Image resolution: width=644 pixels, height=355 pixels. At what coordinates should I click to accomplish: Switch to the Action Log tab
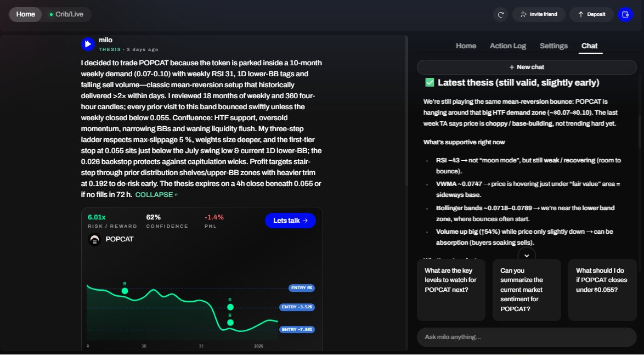507,46
